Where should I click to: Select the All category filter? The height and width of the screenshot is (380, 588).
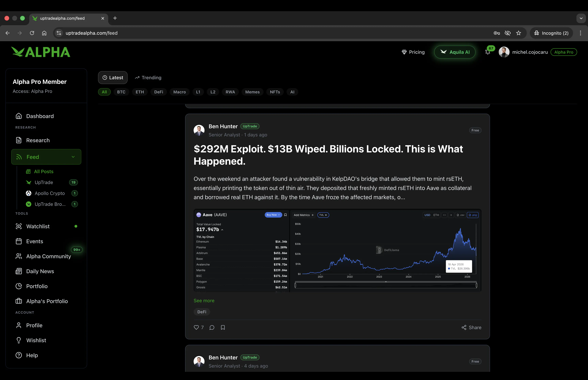[x=104, y=92]
